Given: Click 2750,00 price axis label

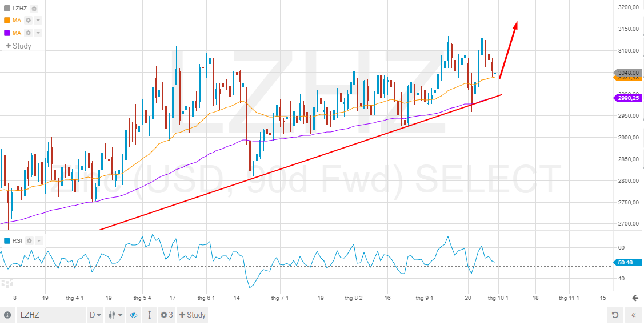Looking at the screenshot, I should (x=630, y=203).
